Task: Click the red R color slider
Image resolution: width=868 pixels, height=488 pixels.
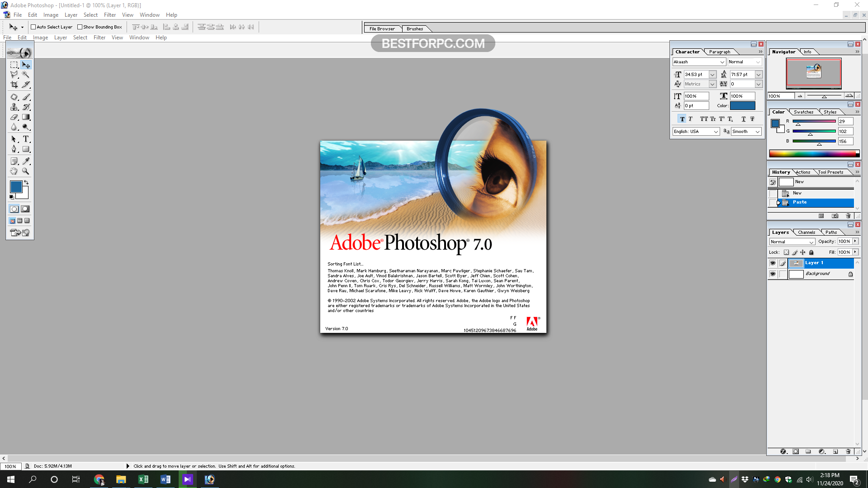Action: (814, 122)
